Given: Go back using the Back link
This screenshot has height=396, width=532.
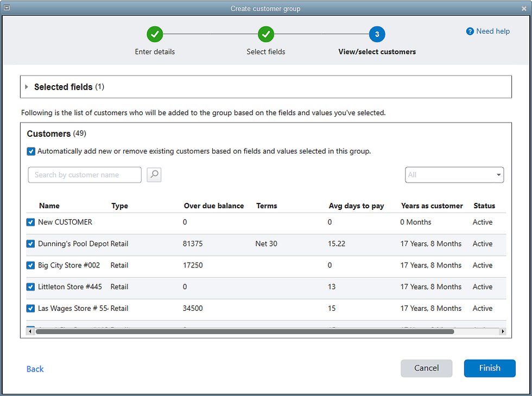Looking at the screenshot, I should tap(35, 369).
